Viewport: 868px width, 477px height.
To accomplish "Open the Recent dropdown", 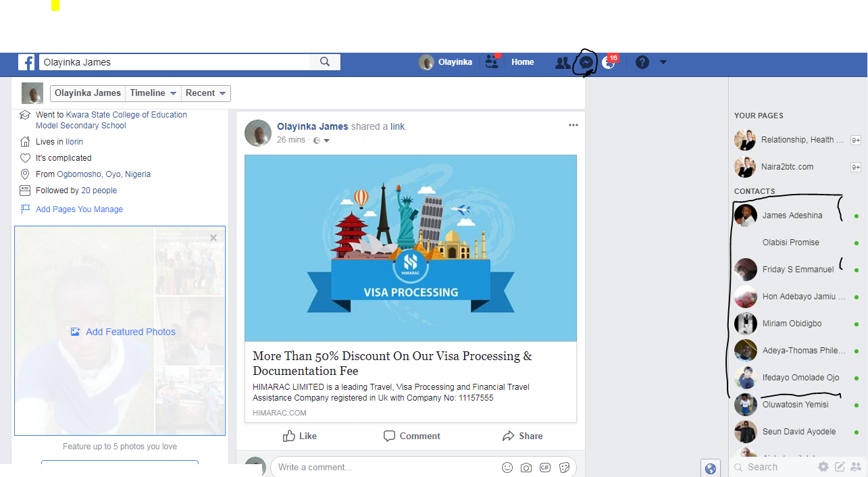I will [206, 93].
